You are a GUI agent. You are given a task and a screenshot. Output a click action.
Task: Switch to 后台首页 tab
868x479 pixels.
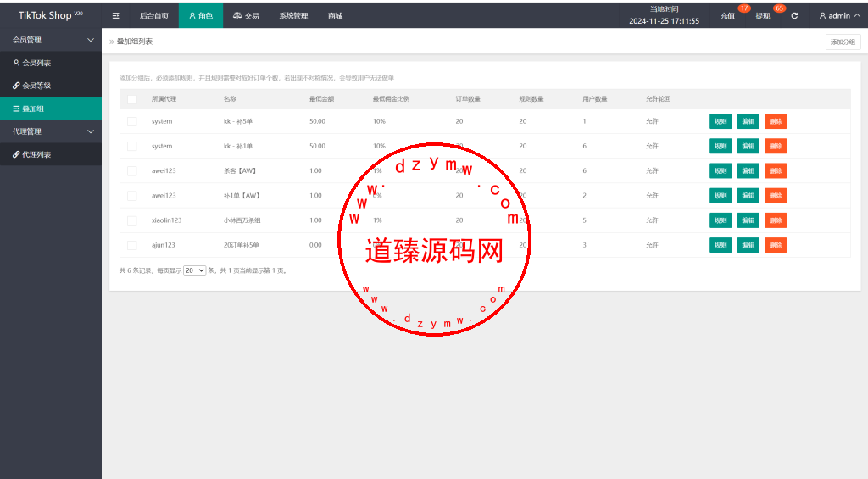point(154,15)
